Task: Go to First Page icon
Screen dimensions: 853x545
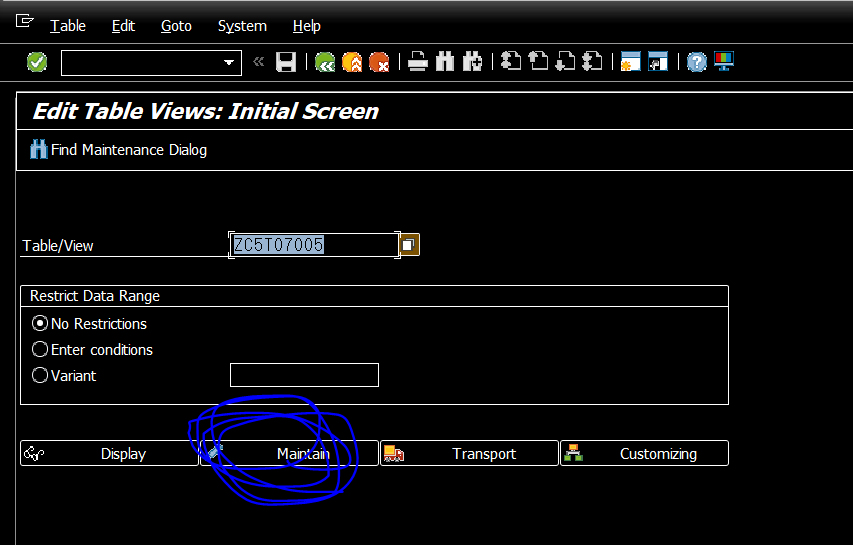Action: pyautogui.click(x=511, y=61)
